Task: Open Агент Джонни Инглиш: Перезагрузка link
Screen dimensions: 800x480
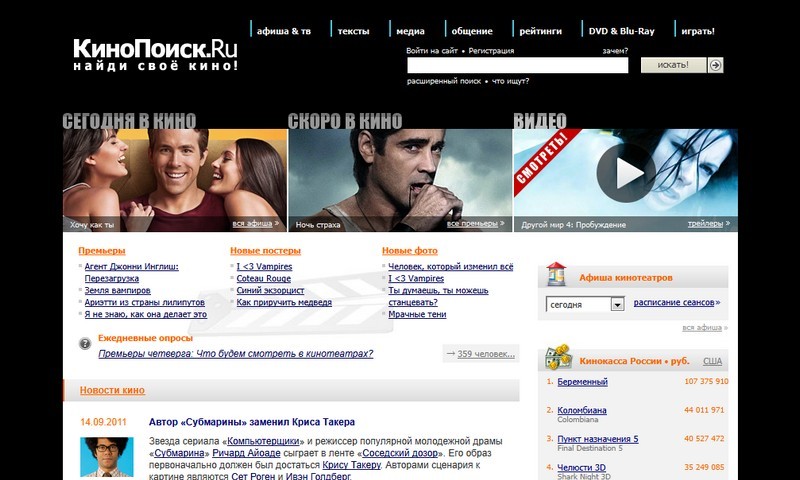Action: 132,272
